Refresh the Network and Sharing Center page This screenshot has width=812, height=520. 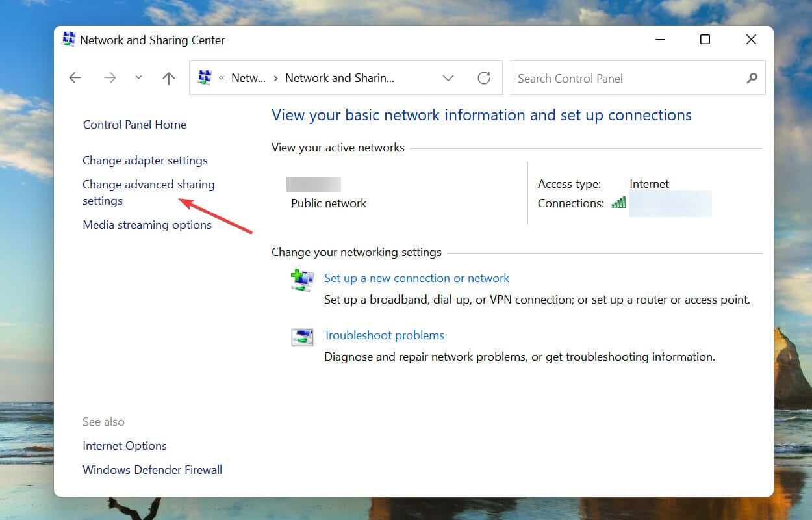click(x=484, y=78)
